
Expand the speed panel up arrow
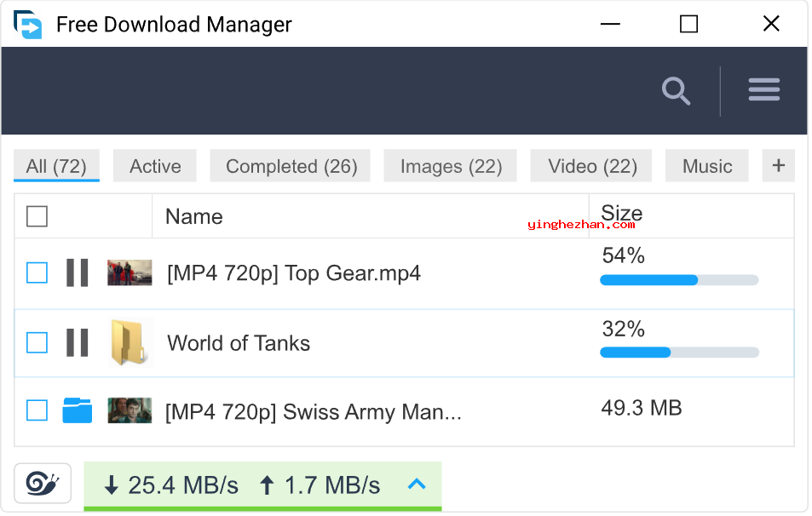(417, 484)
